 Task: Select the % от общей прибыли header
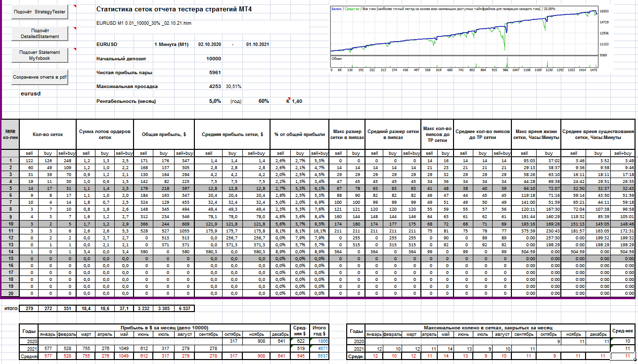pyautogui.click(x=300, y=134)
